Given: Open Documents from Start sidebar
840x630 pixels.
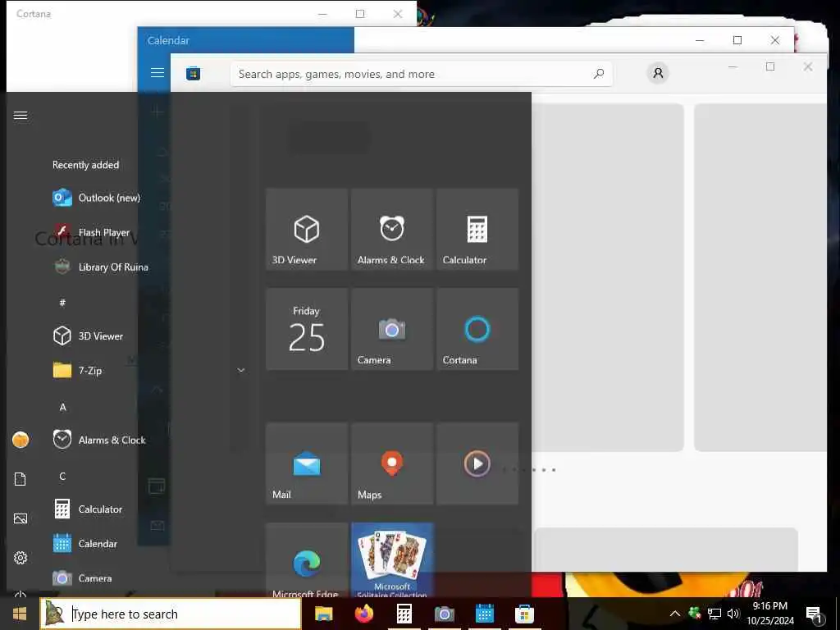Looking at the screenshot, I should (21, 479).
